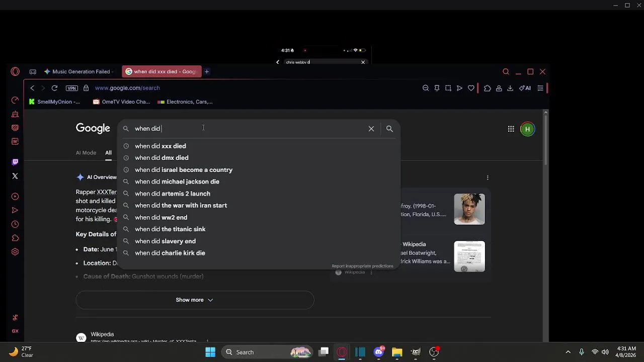Open GX Corner gamepad icon in tab bar
Viewport: 644px width, 362px height.
click(33, 72)
